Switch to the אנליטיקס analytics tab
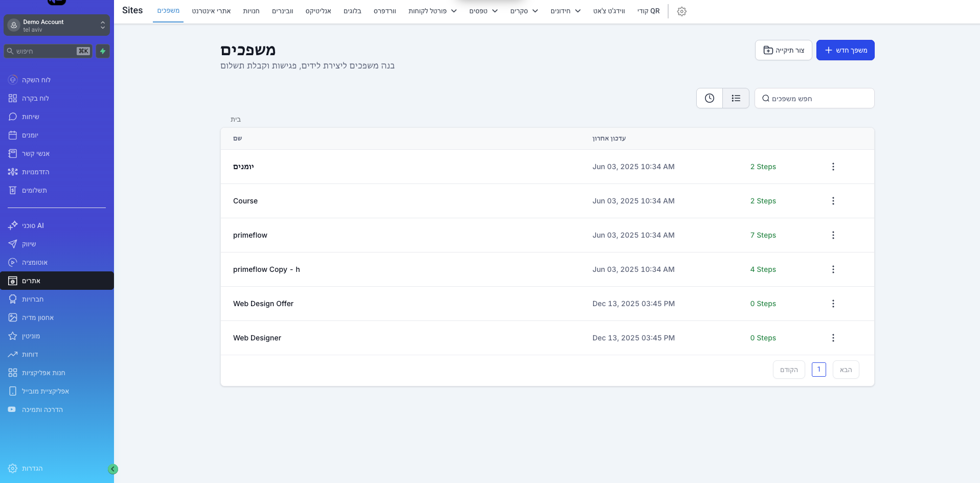Image resolution: width=980 pixels, height=483 pixels. point(318,11)
